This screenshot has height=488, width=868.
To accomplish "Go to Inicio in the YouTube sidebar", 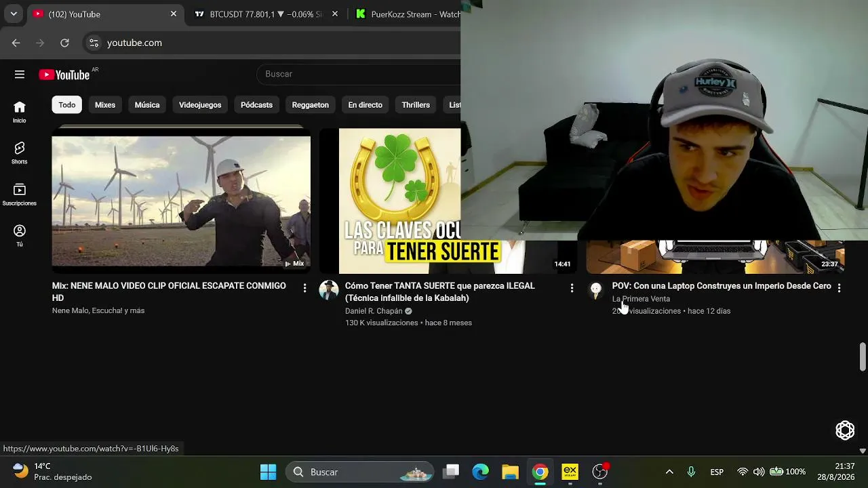I will tap(20, 112).
